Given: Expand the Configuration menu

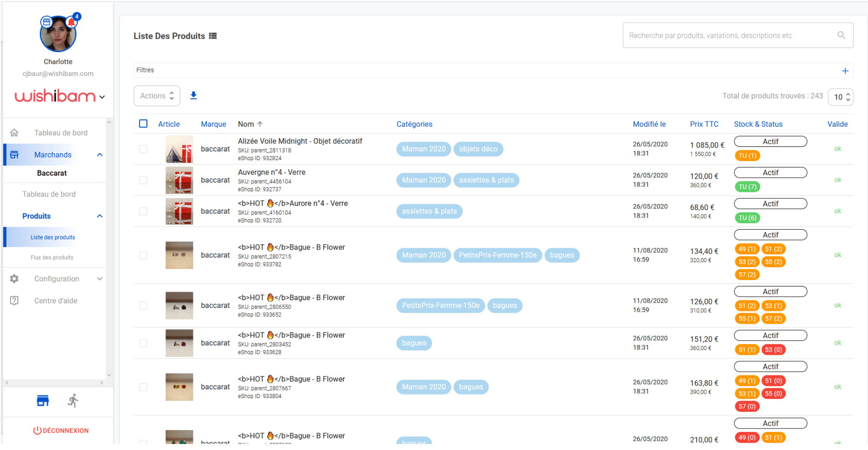Looking at the screenshot, I should coord(100,279).
